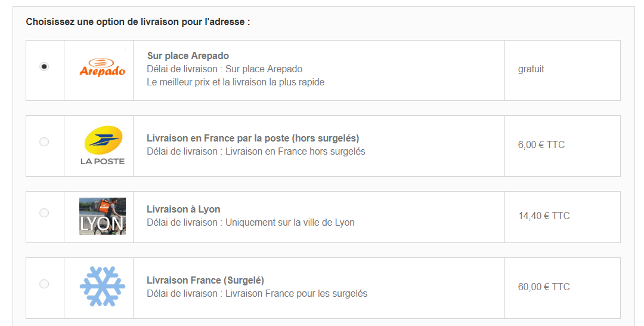Click the "Choisissez une option de livraison" heading
The image size is (644, 326).
coord(138,22)
